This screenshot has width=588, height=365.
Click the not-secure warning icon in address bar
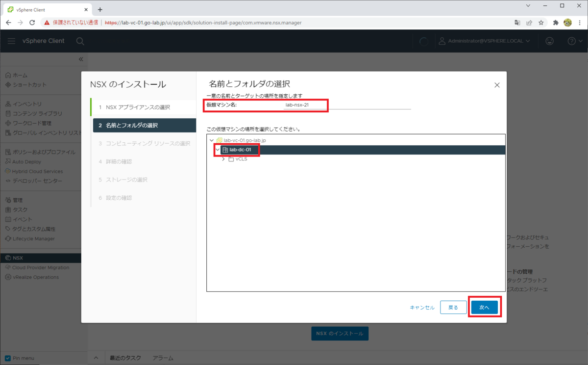47,23
